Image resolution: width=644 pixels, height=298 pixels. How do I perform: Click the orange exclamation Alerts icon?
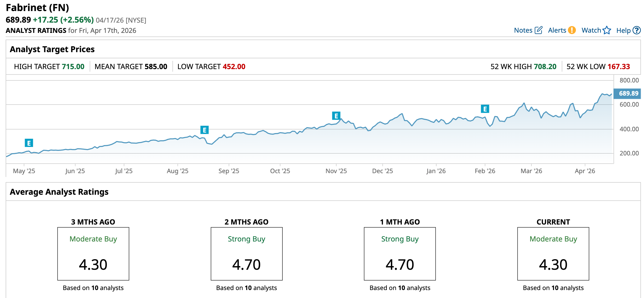click(572, 30)
